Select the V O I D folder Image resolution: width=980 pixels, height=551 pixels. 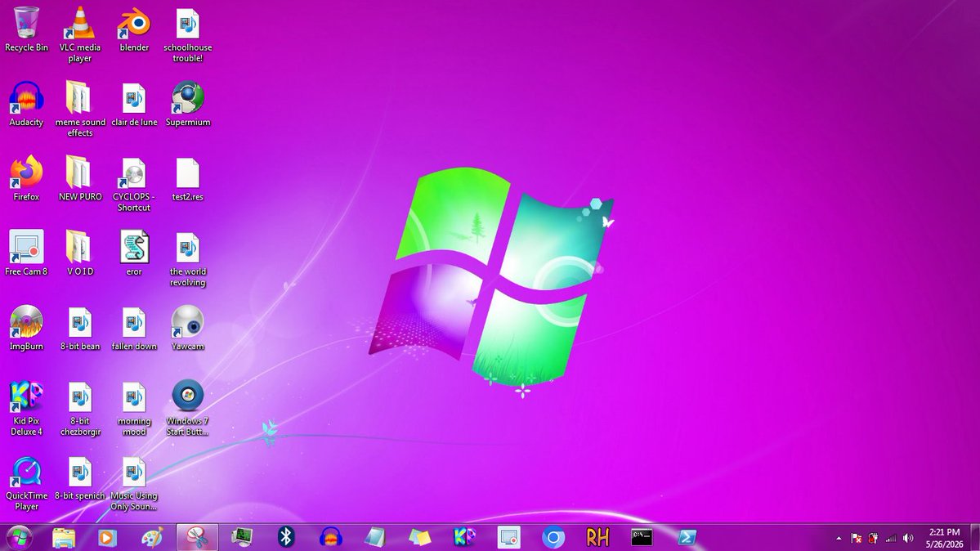click(x=80, y=253)
